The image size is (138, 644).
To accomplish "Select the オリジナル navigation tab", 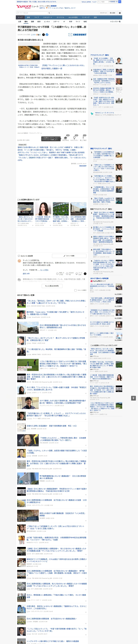I will (60, 17).
